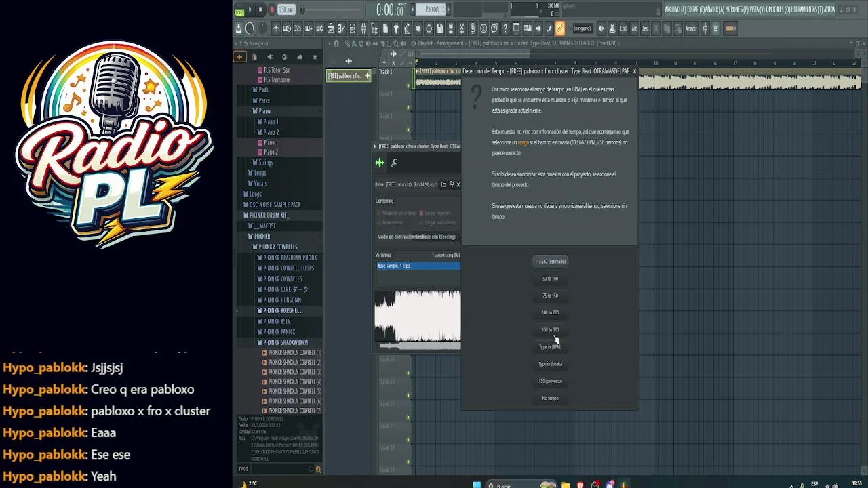Toggle the snap magnet in playlist toolbar
This screenshot has height=488, width=868.
[336, 43]
